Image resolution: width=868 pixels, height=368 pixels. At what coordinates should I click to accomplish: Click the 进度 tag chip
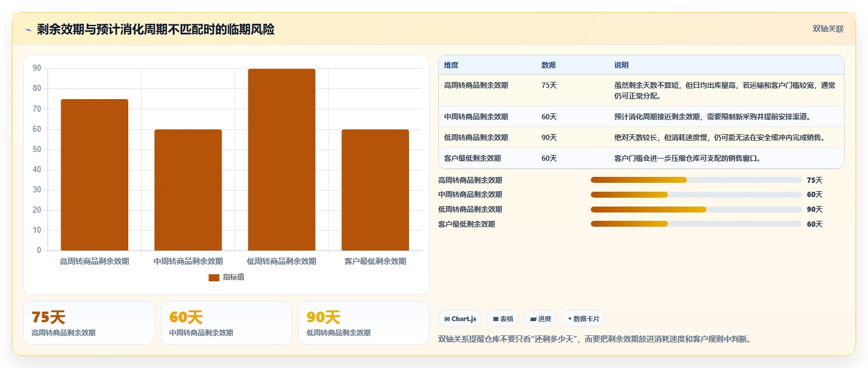coord(540,319)
